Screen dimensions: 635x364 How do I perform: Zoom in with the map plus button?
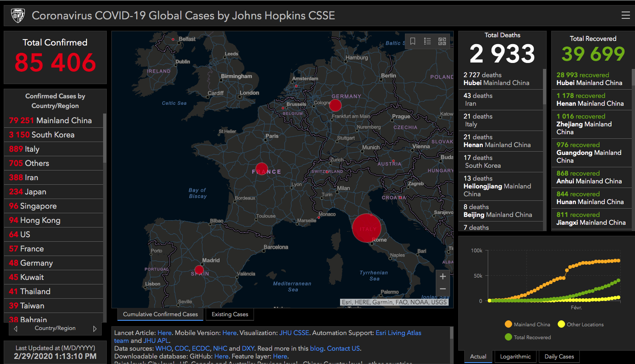pos(443,276)
